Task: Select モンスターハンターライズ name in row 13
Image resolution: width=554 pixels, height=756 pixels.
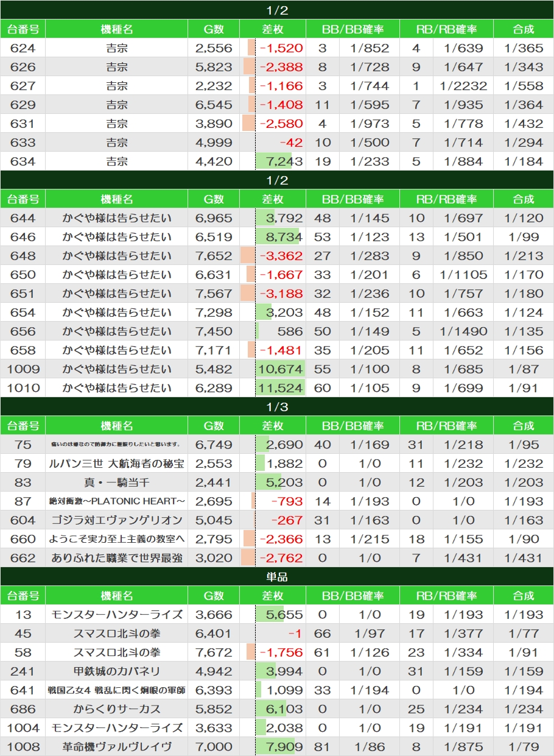Action: 117,615
